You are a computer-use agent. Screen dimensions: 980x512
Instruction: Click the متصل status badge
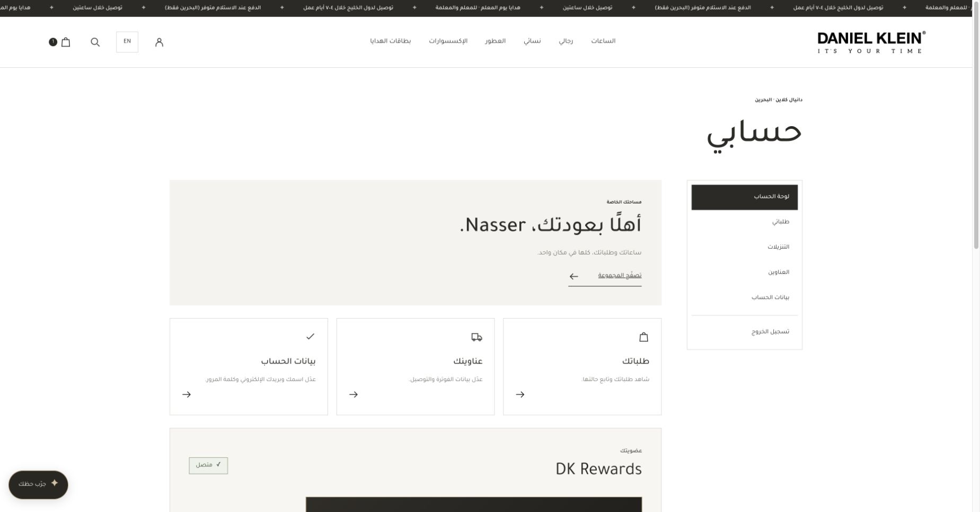[x=208, y=466]
